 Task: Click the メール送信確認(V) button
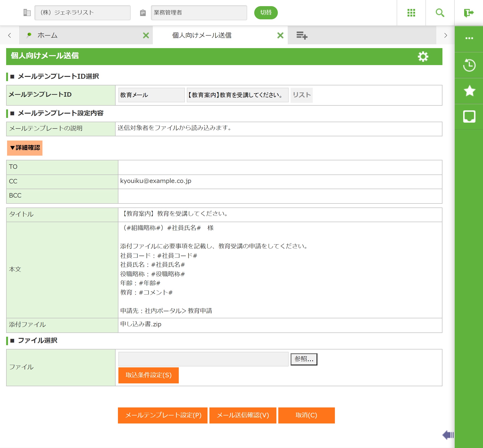pos(242,415)
